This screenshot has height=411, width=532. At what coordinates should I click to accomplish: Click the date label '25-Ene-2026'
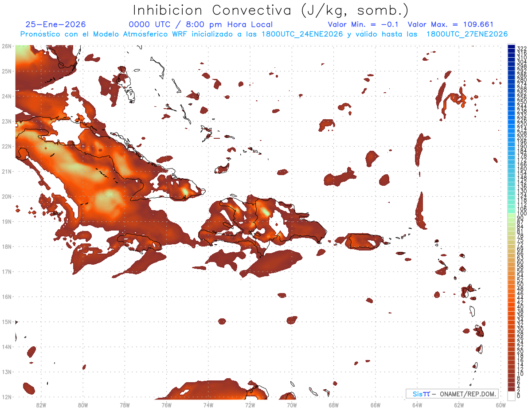[56, 24]
